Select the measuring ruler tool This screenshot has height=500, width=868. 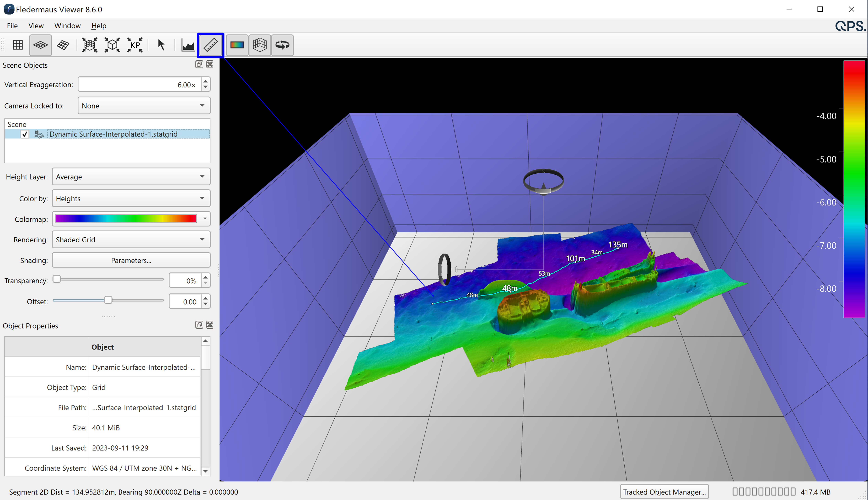tap(210, 45)
